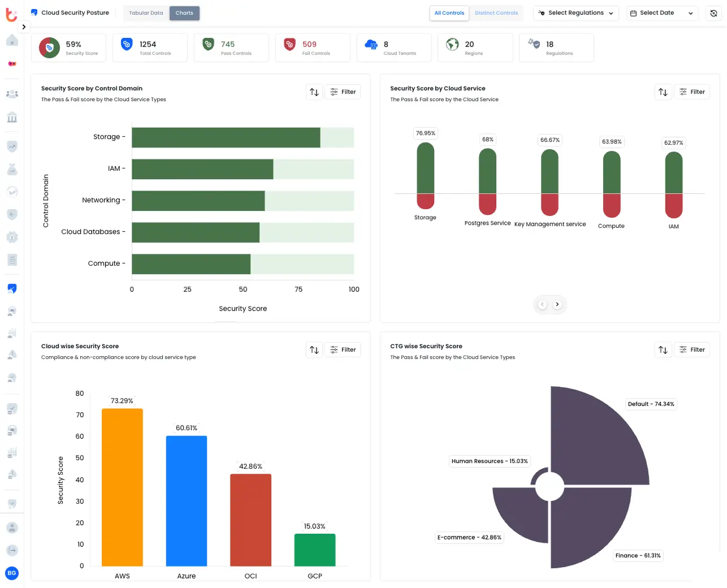This screenshot has width=727, height=588.
Task: Click sort arrows on Security Score by Control Domain
Action: [314, 92]
